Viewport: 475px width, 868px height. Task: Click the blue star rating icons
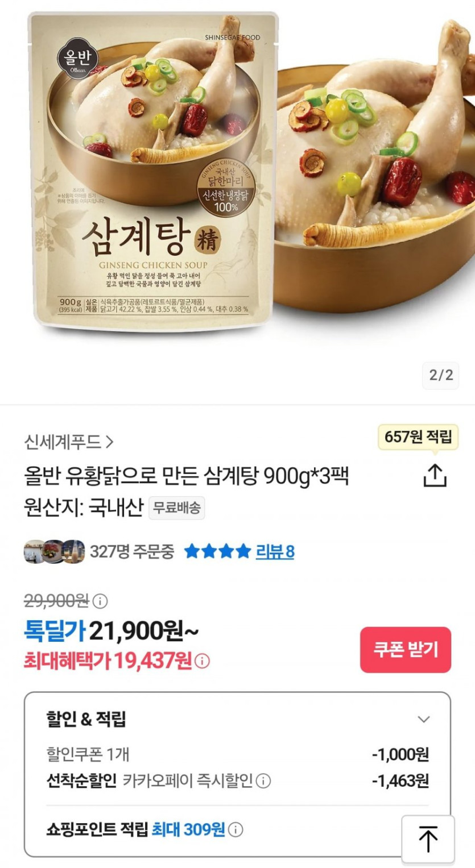coord(217,551)
